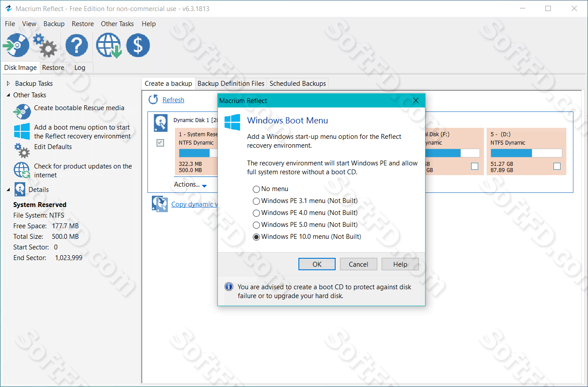
Task: Click the Create bootable Rescue media icon
Action: 22,112
